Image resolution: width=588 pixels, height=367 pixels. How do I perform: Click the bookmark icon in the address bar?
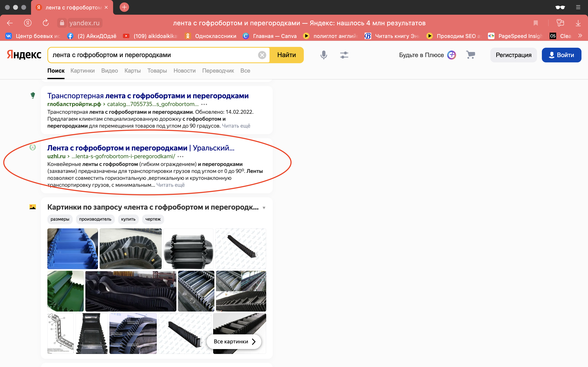coord(536,23)
